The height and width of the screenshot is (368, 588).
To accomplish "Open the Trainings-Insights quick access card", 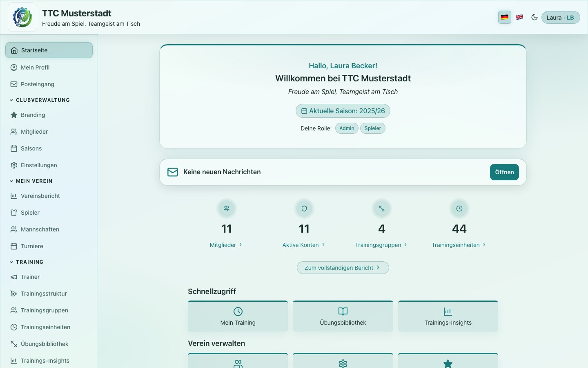I will pyautogui.click(x=448, y=316).
